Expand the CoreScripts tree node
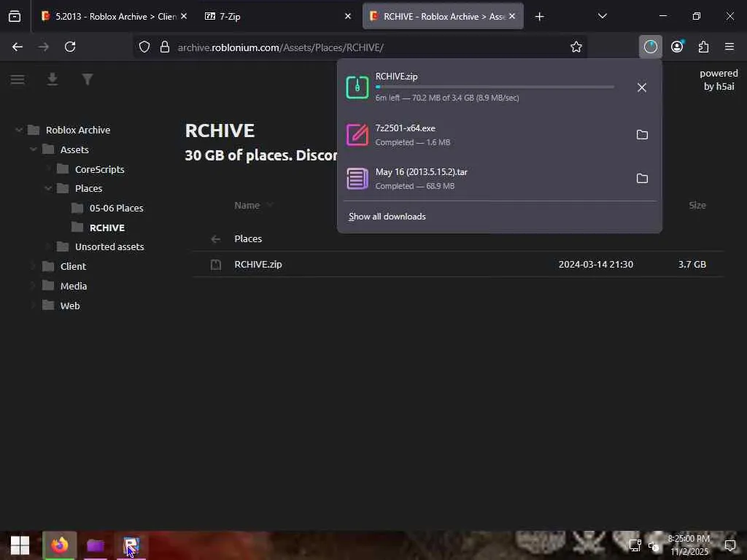 (x=48, y=169)
